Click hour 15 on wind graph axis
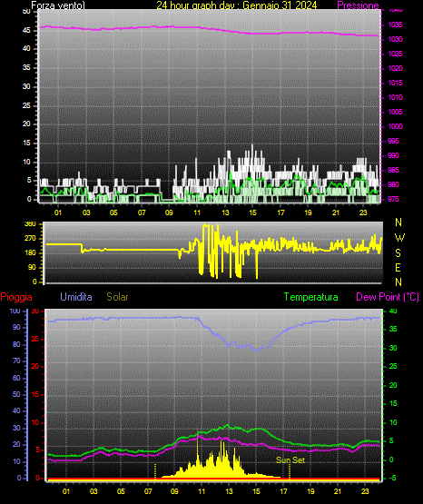 pos(252,212)
